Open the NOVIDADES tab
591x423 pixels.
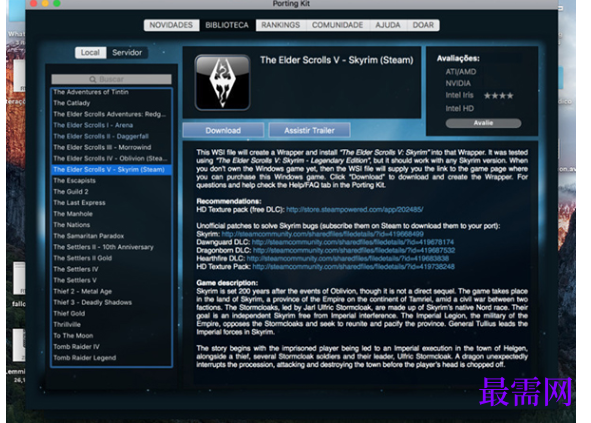tap(171, 25)
